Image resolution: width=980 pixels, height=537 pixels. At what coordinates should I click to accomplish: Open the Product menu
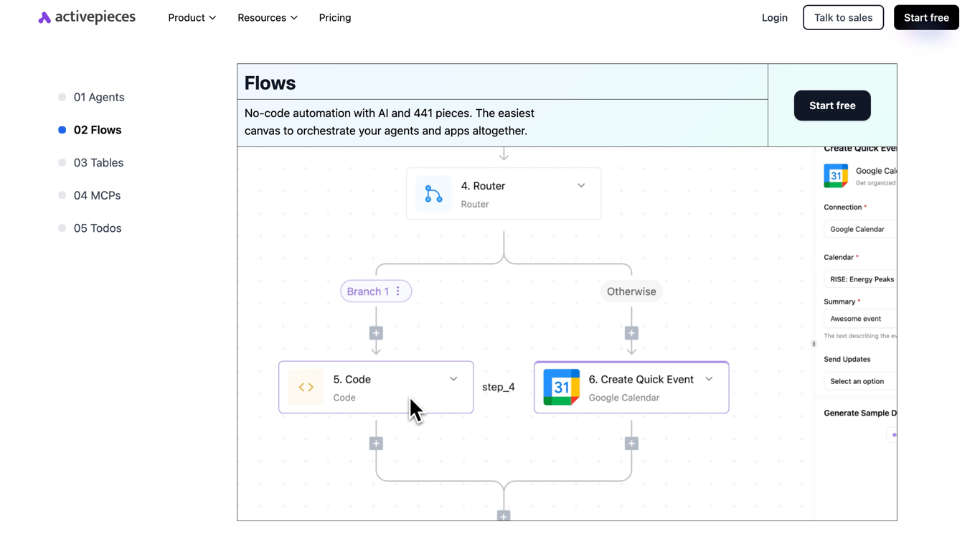click(x=192, y=18)
